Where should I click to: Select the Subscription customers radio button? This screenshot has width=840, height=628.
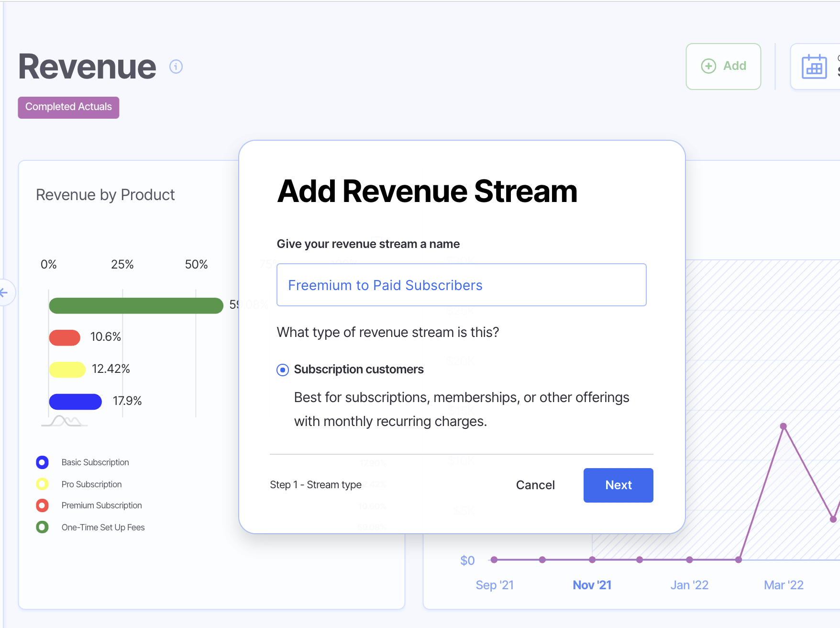coord(283,370)
